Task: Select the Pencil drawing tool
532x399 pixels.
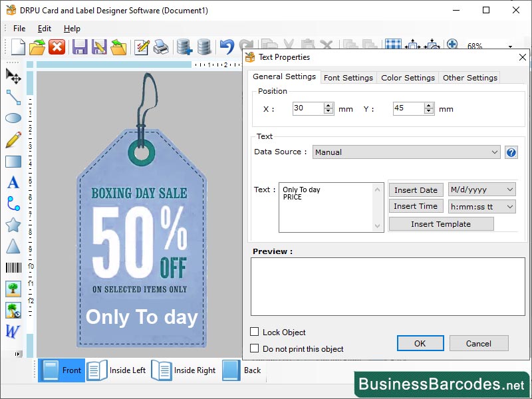Action: point(13,140)
